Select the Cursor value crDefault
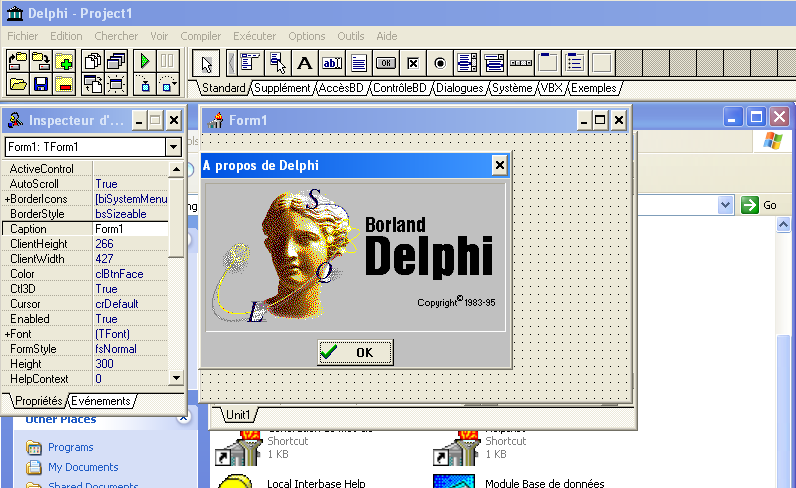The image size is (796, 488). (117, 304)
